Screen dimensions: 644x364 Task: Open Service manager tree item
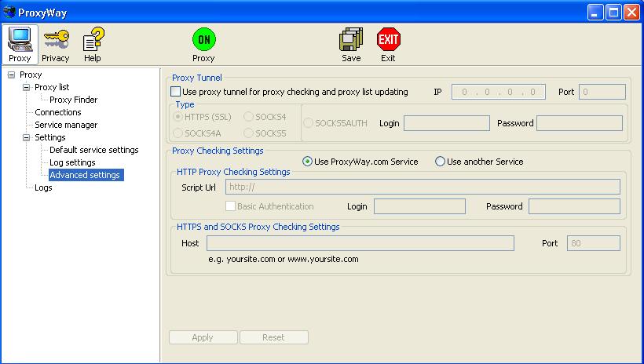click(66, 125)
